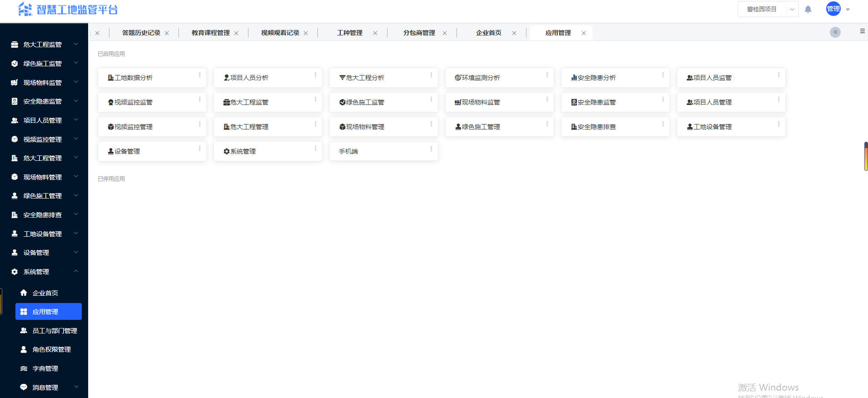Open the hamburger menu at top right

pyautogui.click(x=862, y=31)
